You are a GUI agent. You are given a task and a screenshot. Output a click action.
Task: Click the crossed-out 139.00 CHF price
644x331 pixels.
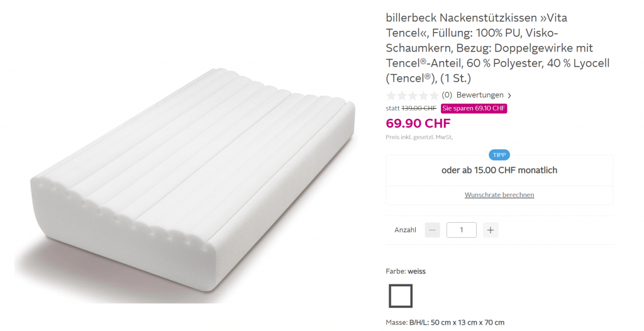click(418, 109)
